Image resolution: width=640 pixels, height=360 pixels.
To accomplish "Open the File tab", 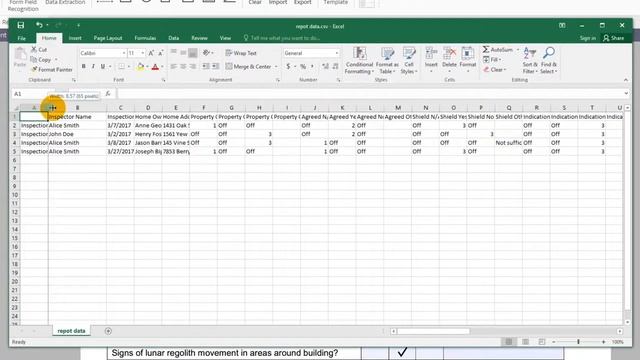I will click(x=22, y=38).
